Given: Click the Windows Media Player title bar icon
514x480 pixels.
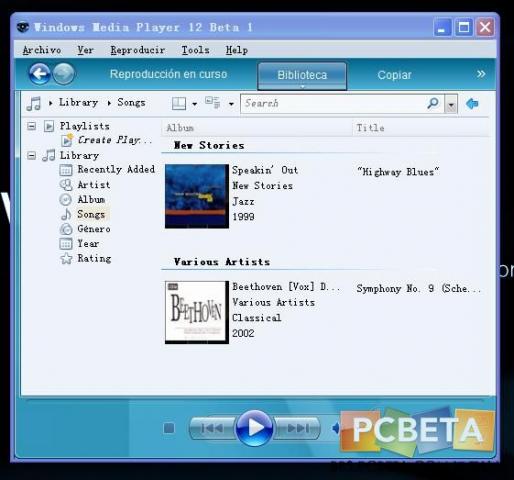Looking at the screenshot, I should [23, 27].
